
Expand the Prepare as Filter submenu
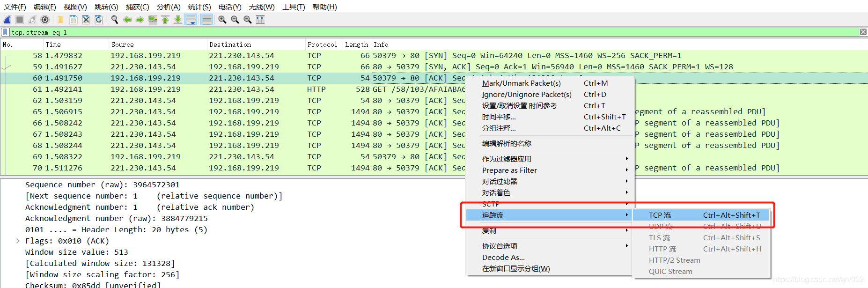(x=550, y=170)
